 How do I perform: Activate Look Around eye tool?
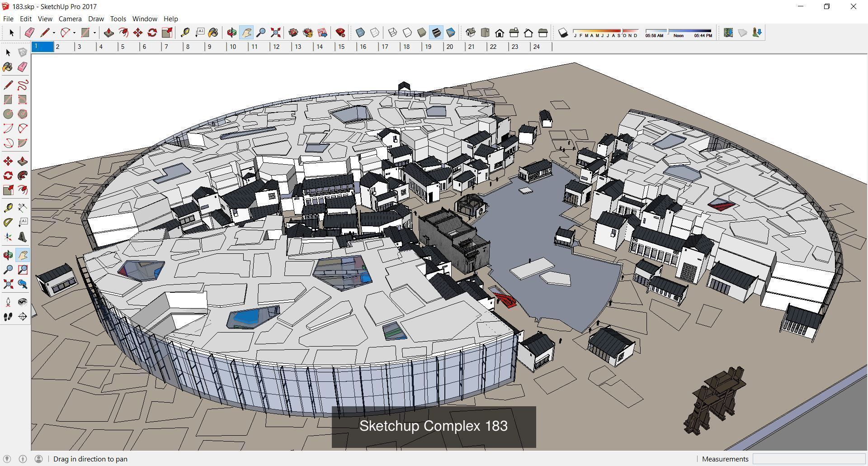pos(23,302)
